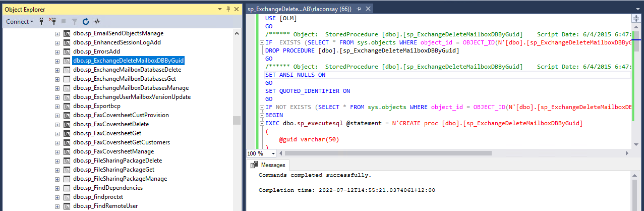Viewport: 644px width, 211px height.
Task: Select the sp_ExchangeDelete query tab
Action: pos(300,9)
